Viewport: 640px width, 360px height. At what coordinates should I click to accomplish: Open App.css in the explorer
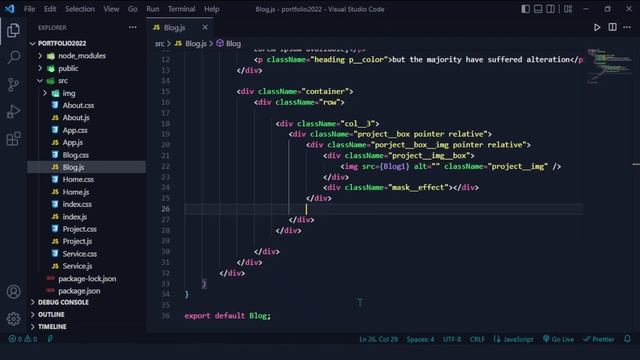tap(75, 130)
